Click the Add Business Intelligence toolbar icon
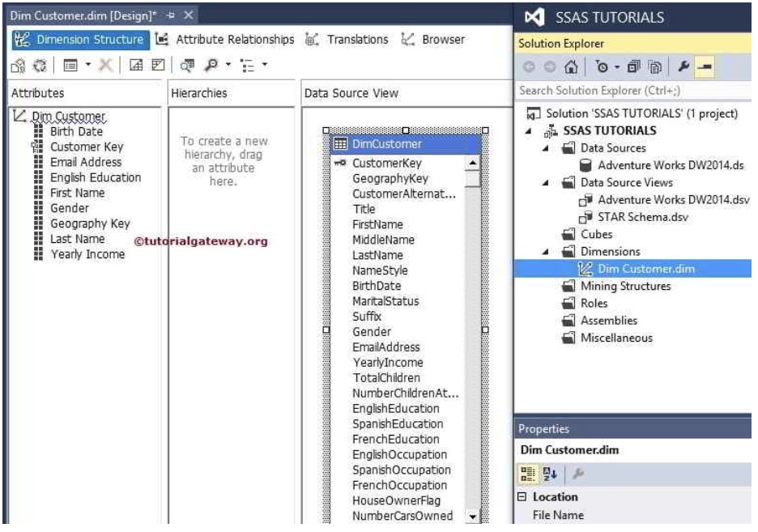Image resolution: width=758 pixels, height=532 pixels. (x=19, y=65)
